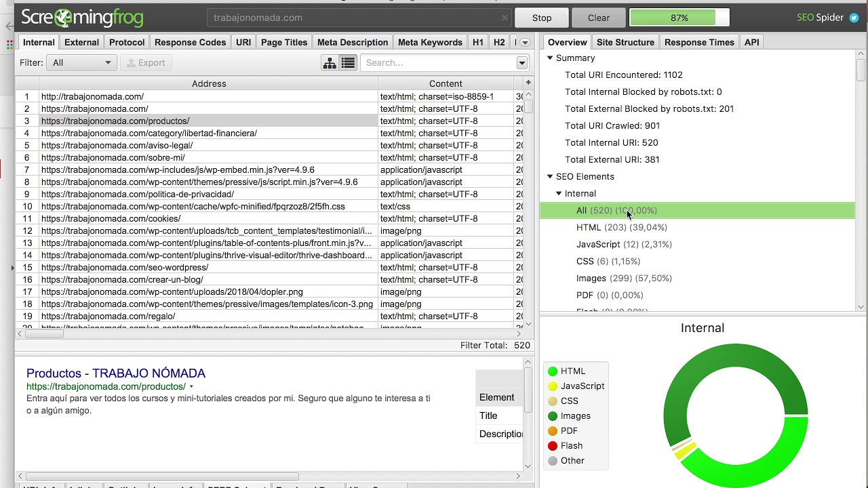Image resolution: width=868 pixels, height=488 pixels.
Task: Click the Element header in snippet table
Action: coord(499,398)
